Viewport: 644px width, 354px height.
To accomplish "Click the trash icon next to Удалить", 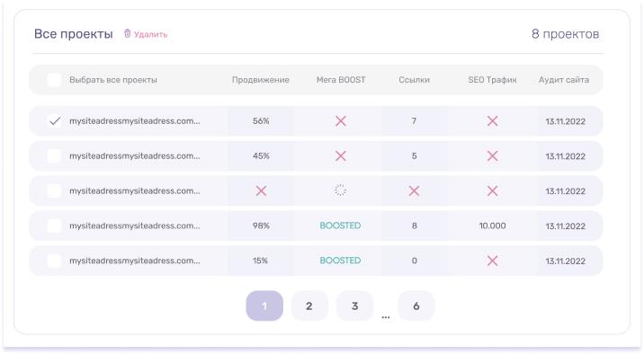I will (128, 33).
